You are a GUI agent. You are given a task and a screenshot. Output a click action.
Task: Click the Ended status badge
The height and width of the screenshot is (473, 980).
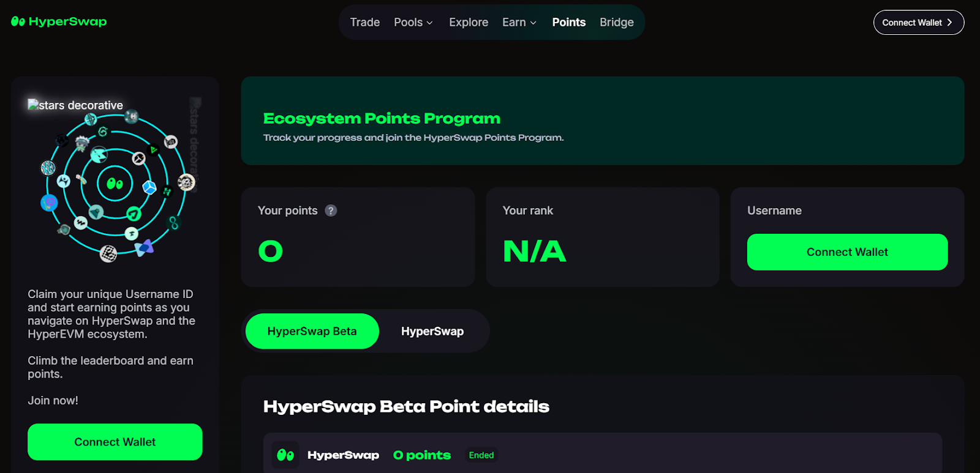[x=481, y=455]
